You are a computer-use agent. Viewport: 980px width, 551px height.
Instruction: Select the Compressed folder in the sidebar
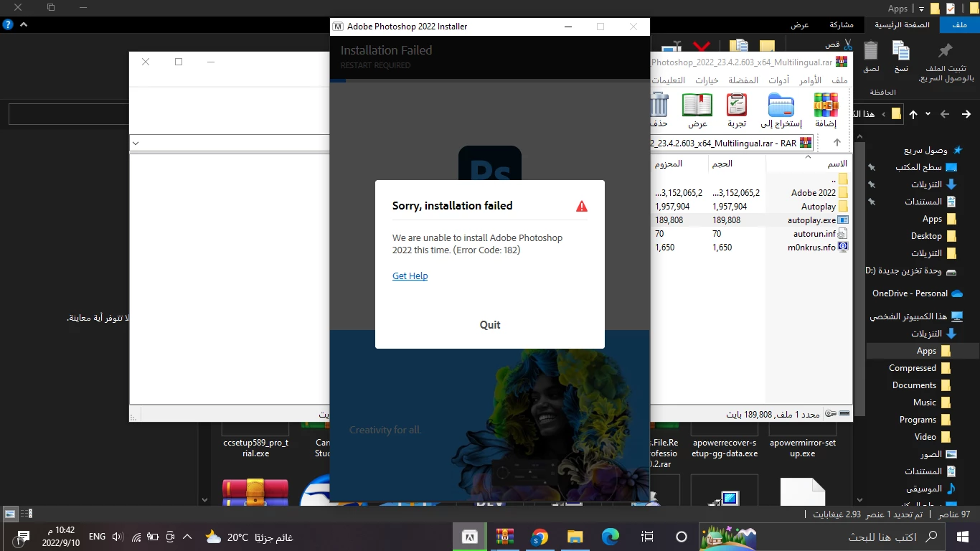pyautogui.click(x=920, y=368)
